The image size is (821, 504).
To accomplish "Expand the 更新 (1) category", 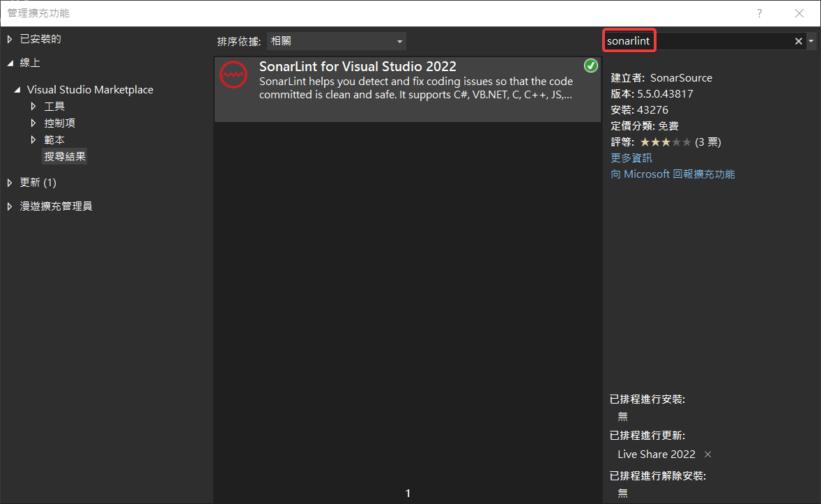I will click(10, 183).
